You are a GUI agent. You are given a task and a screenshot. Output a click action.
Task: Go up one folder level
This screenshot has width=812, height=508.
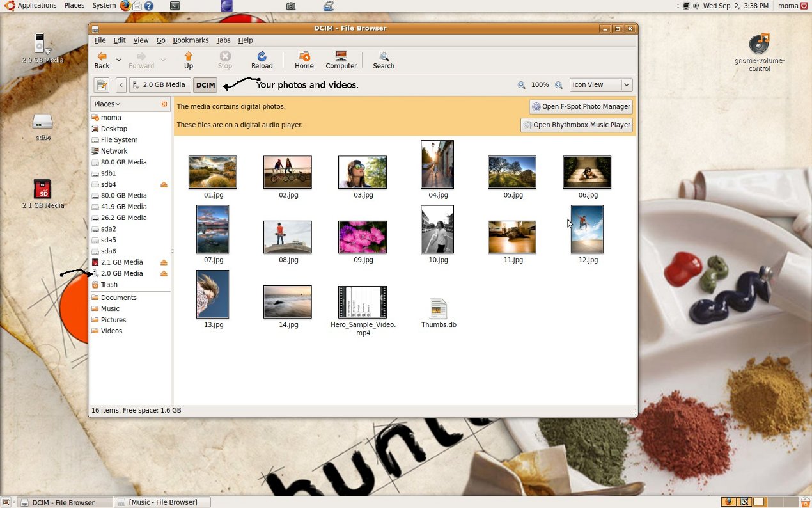pos(188,60)
